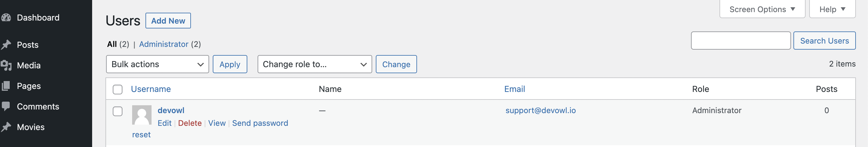Delete the devowl user

pos(189,123)
